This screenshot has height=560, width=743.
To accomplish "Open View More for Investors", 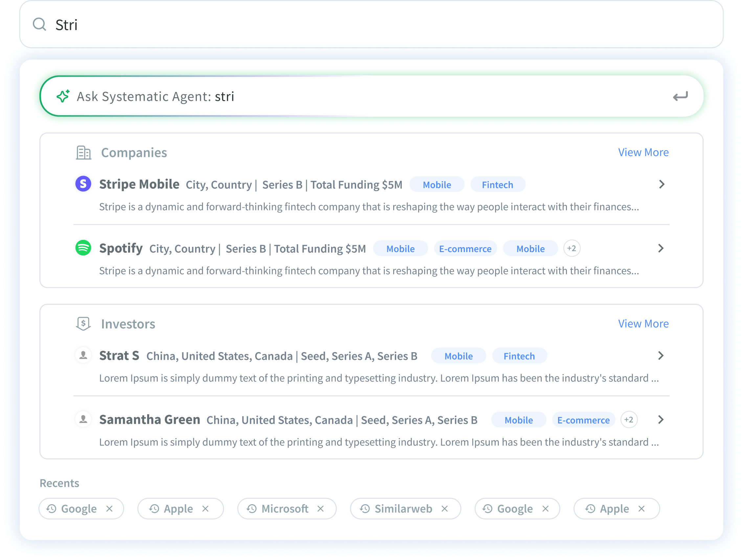I will (643, 324).
